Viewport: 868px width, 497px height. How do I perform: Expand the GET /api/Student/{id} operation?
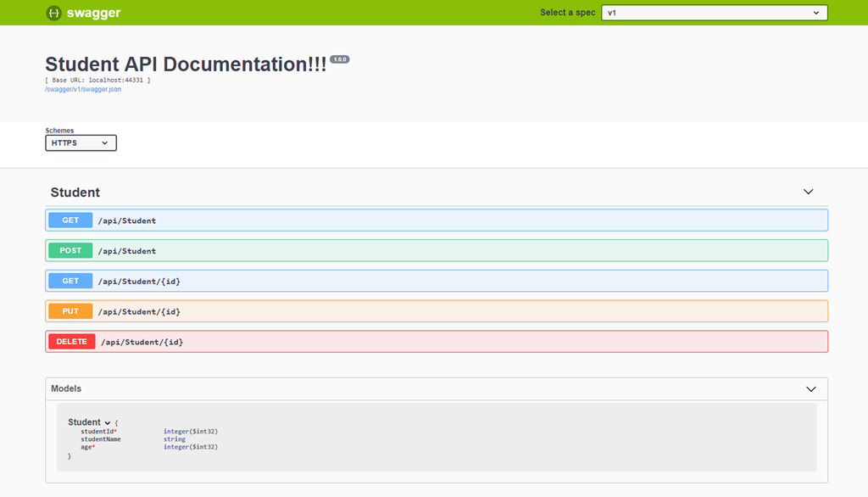[437, 281]
